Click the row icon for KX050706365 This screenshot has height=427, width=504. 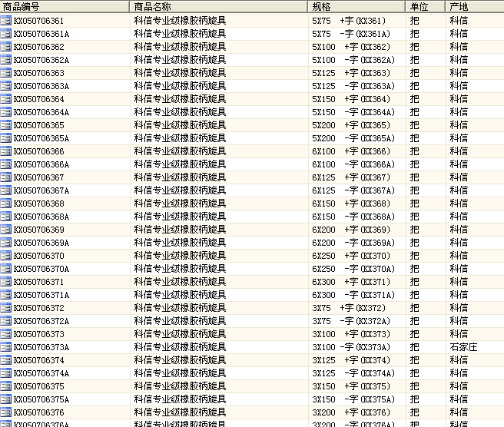coord(6,125)
